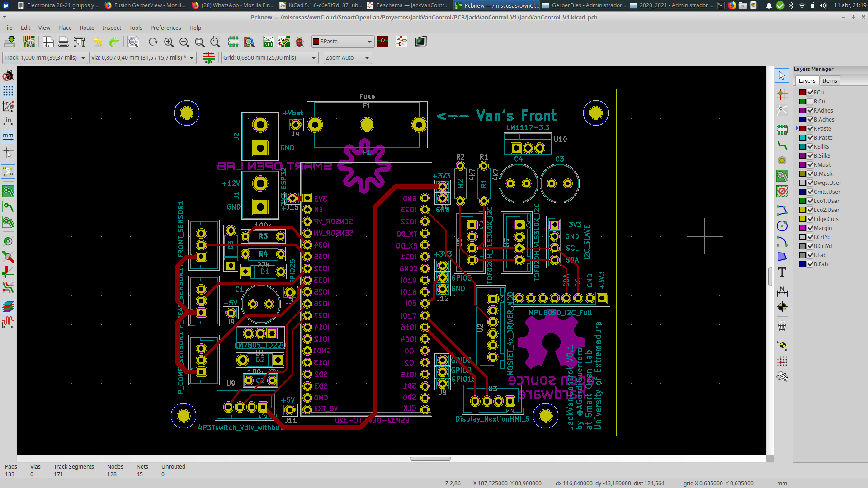868x488 pixels.
Task: Switch to Fusion GerberView Firefox window
Action: (145, 5)
